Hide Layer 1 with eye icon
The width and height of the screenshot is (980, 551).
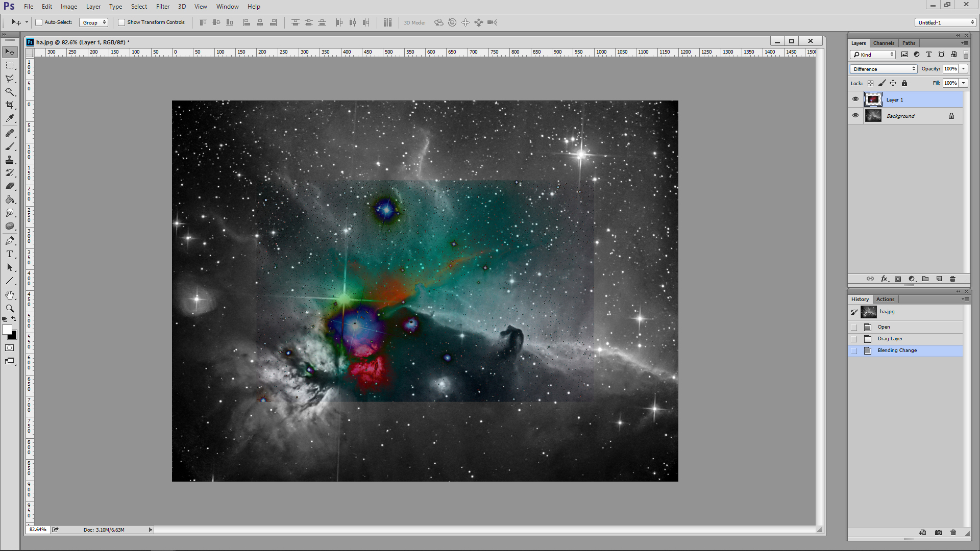click(855, 99)
